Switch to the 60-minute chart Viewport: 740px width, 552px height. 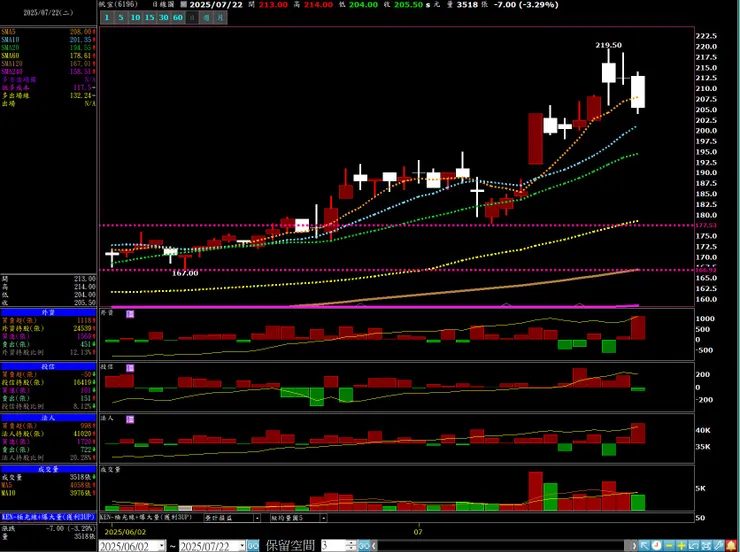(x=177, y=17)
